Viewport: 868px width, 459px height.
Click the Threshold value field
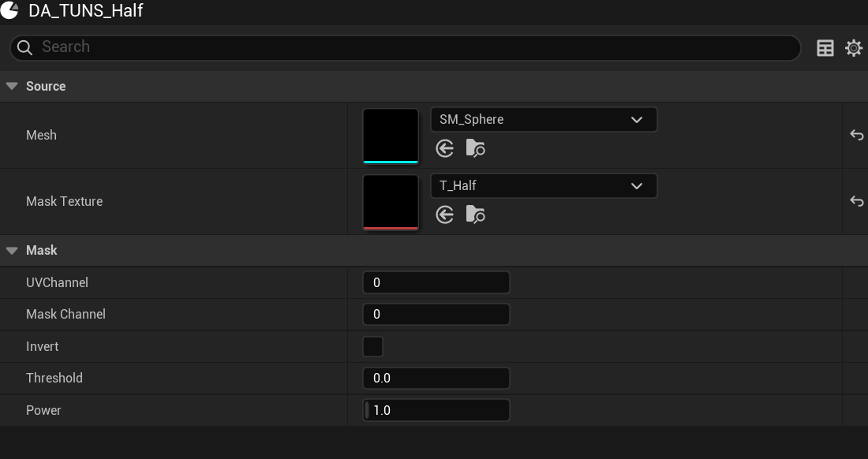[436, 379]
